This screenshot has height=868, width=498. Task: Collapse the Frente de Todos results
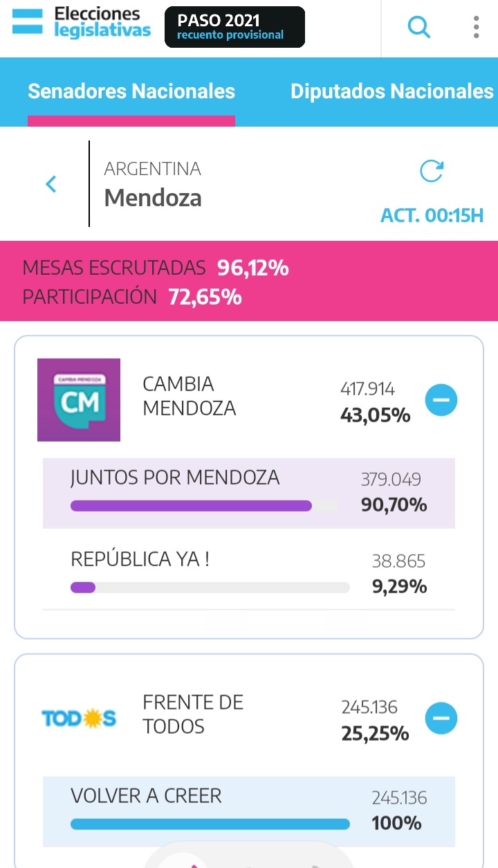(441, 719)
